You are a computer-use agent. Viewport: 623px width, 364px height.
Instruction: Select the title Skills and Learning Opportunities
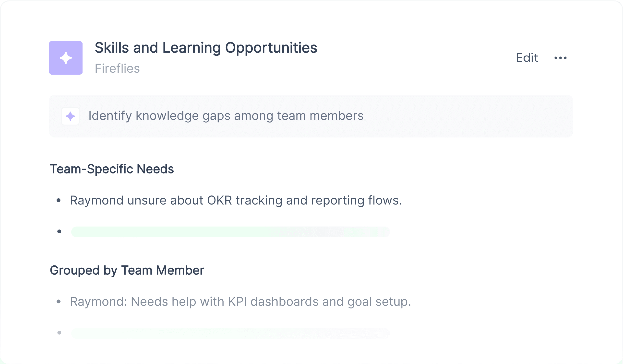point(206,48)
